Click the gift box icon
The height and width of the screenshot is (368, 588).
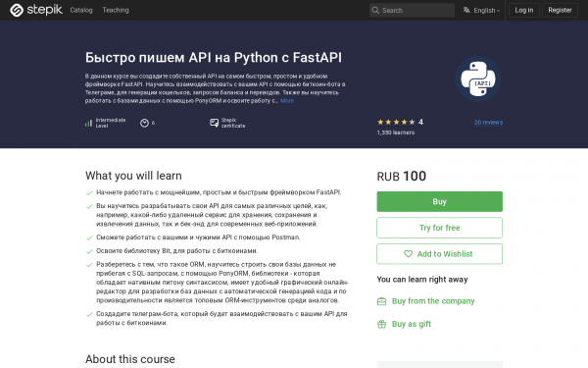click(381, 324)
